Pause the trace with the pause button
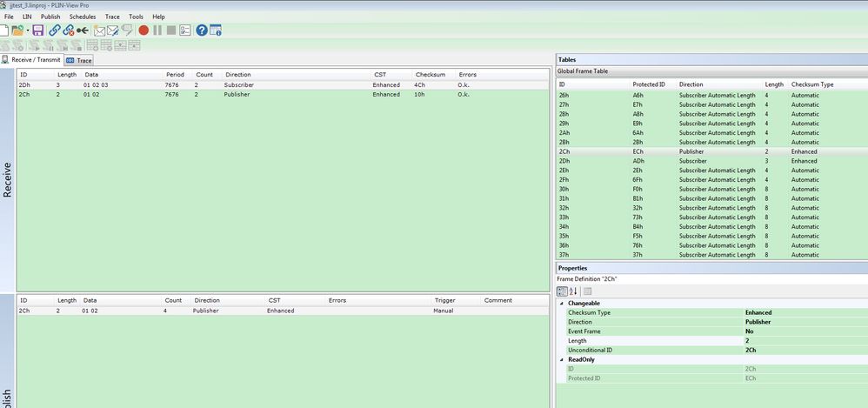868x408 pixels. pos(157,30)
